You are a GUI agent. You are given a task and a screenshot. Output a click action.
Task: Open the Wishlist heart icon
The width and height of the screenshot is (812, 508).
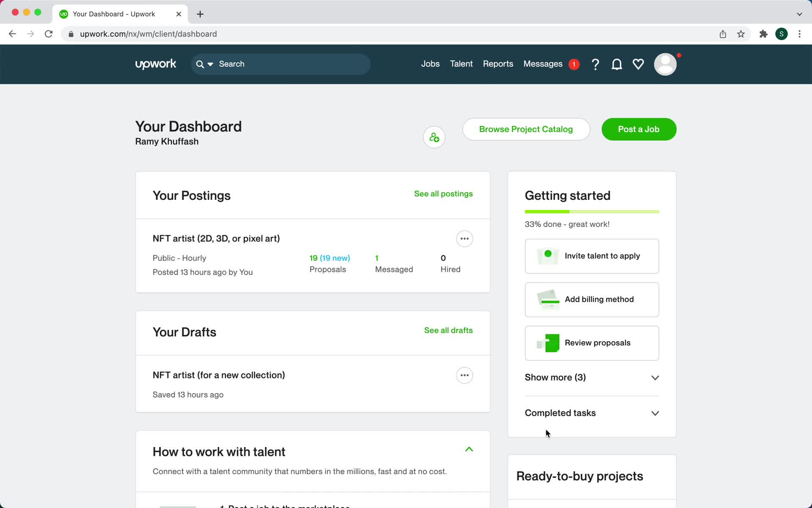[x=638, y=64]
